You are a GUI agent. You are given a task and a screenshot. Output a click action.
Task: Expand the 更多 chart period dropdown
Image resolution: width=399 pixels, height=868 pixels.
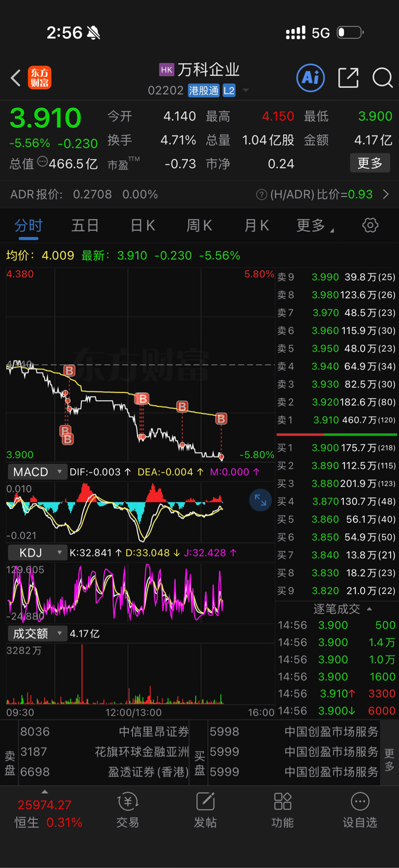(315, 226)
